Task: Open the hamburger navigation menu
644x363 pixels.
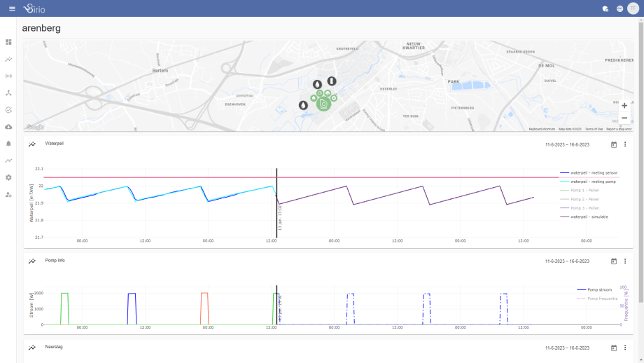Action: (x=12, y=8)
